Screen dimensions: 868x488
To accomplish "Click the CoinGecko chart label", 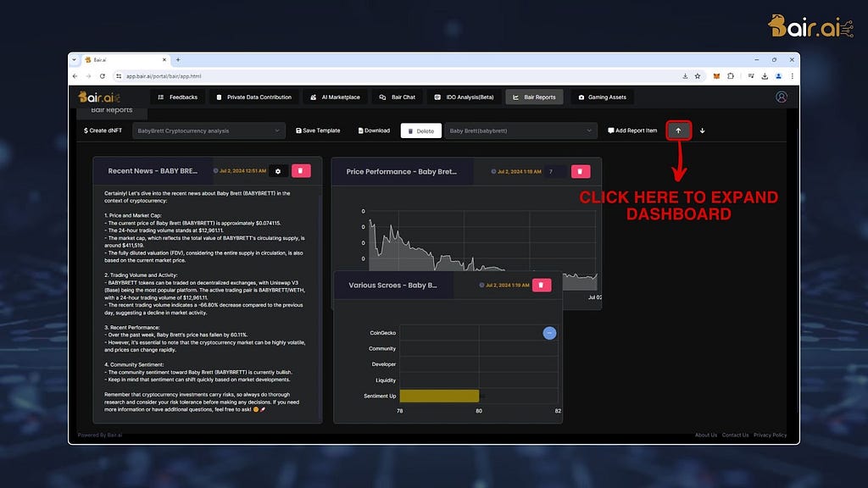I will pos(382,333).
